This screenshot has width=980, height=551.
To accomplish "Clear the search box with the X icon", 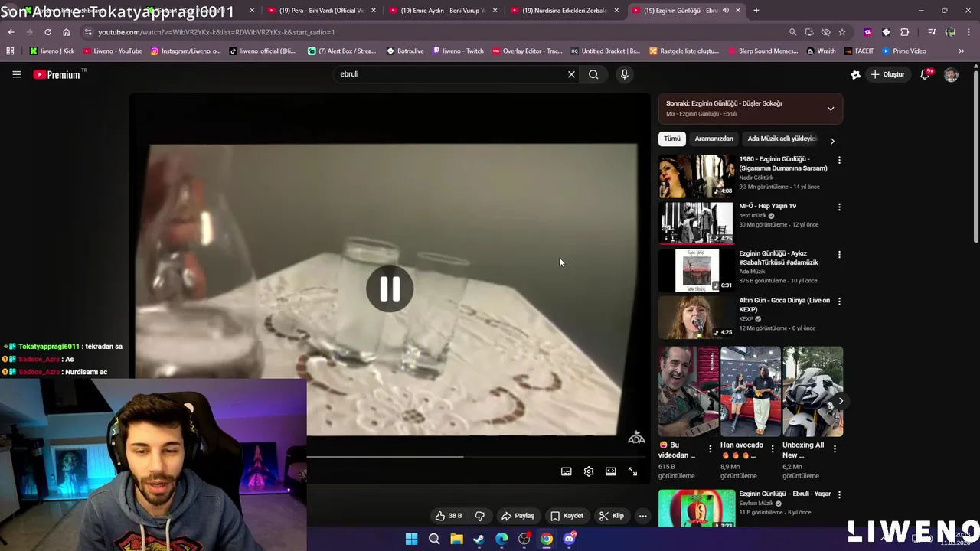I will (x=571, y=74).
